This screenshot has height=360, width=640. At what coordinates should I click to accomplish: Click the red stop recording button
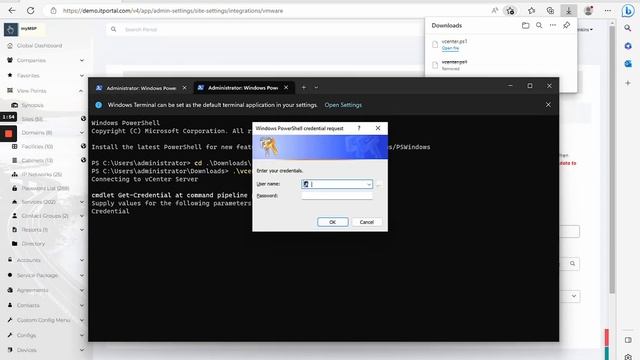click(x=9, y=133)
